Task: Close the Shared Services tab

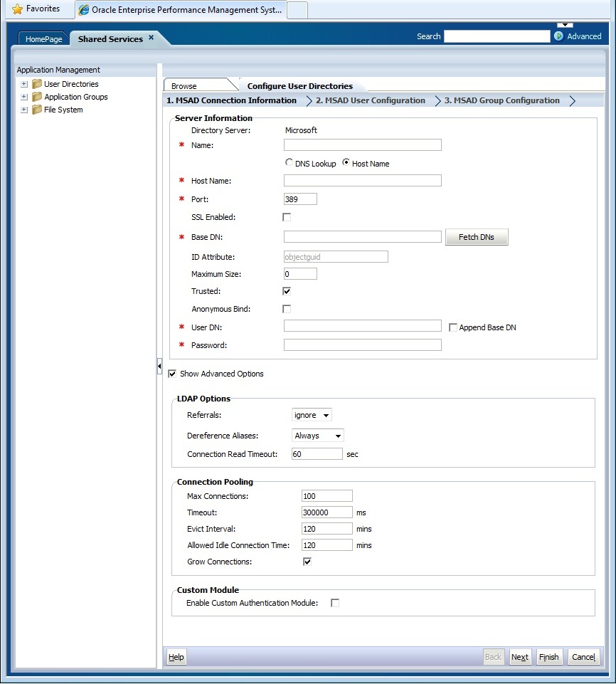Action: click(x=152, y=38)
